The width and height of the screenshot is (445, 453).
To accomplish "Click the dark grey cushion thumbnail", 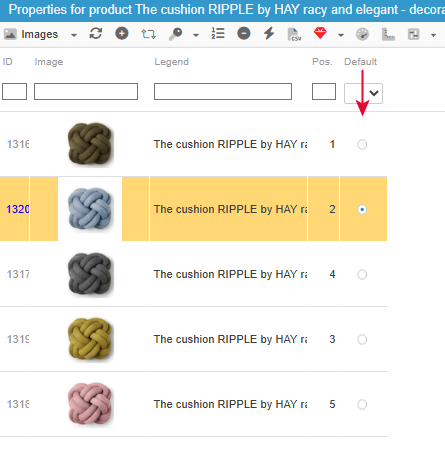I will (90, 274).
